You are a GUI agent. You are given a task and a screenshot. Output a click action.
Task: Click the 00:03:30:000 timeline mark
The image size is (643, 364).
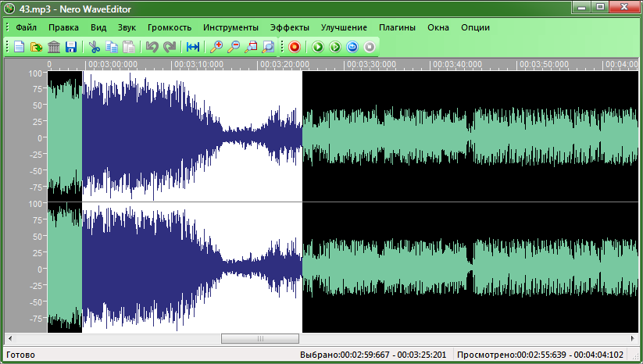pos(371,64)
